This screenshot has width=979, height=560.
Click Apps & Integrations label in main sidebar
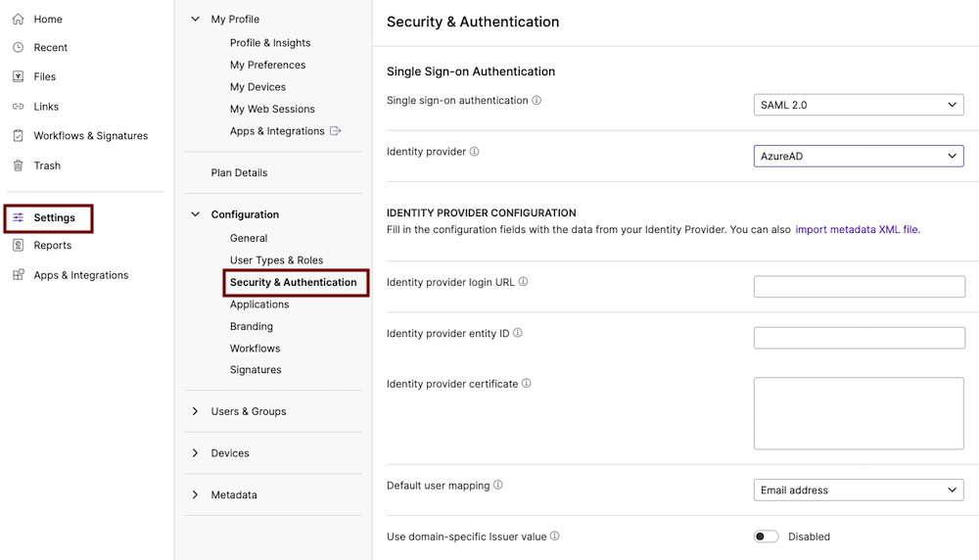(81, 275)
